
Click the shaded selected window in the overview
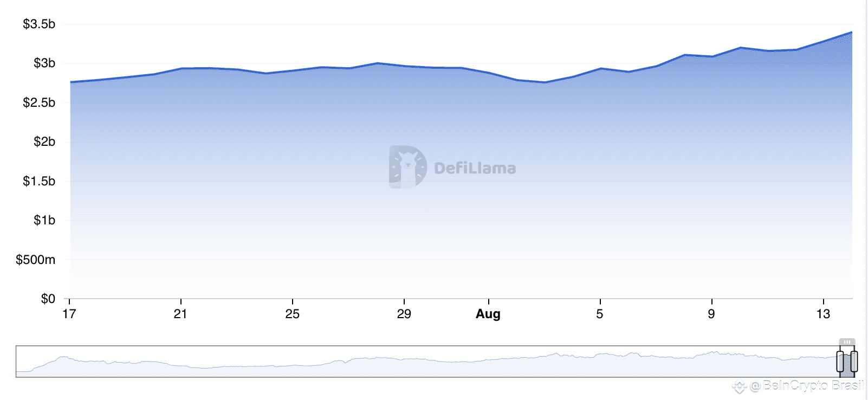coord(847,362)
